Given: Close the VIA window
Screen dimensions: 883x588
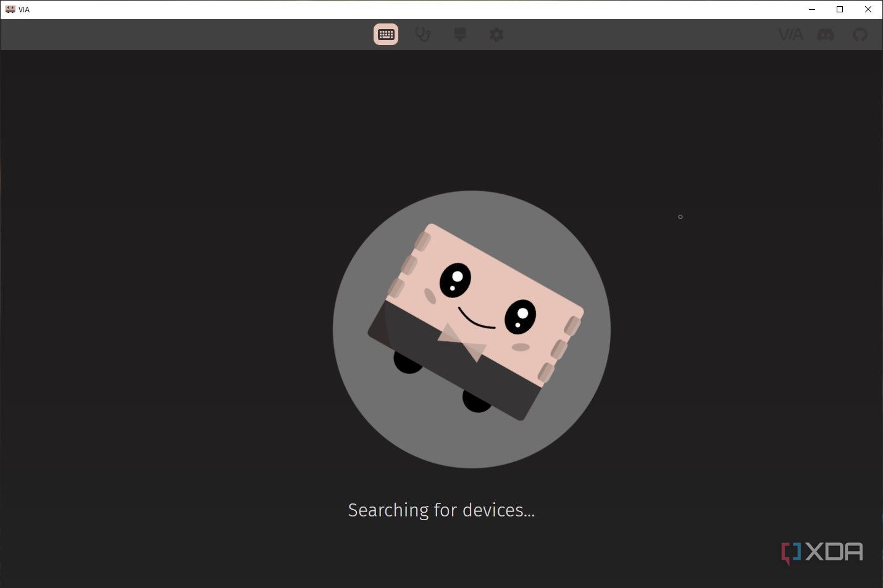Looking at the screenshot, I should point(868,9).
